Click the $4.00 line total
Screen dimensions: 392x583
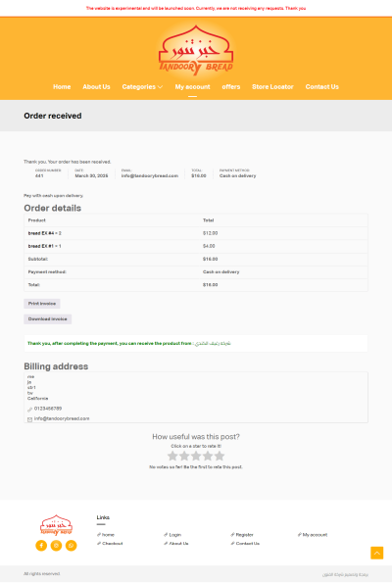click(x=209, y=246)
